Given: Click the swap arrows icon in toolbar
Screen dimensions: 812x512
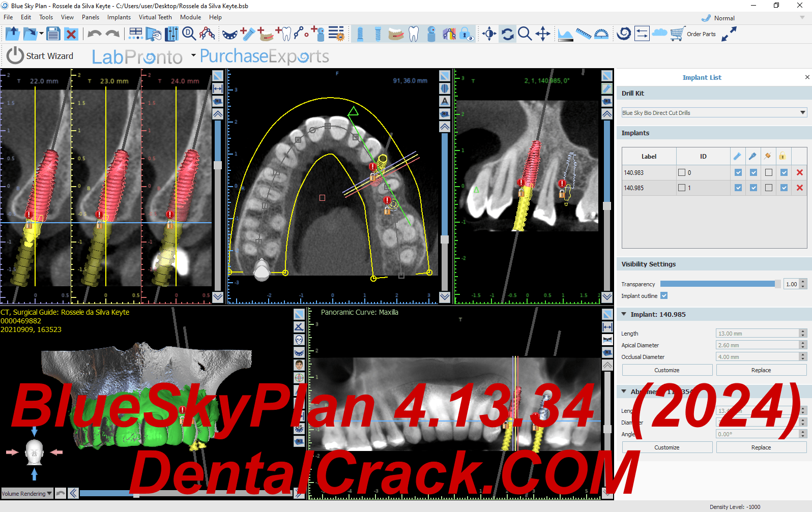Looking at the screenshot, I should (x=642, y=34).
